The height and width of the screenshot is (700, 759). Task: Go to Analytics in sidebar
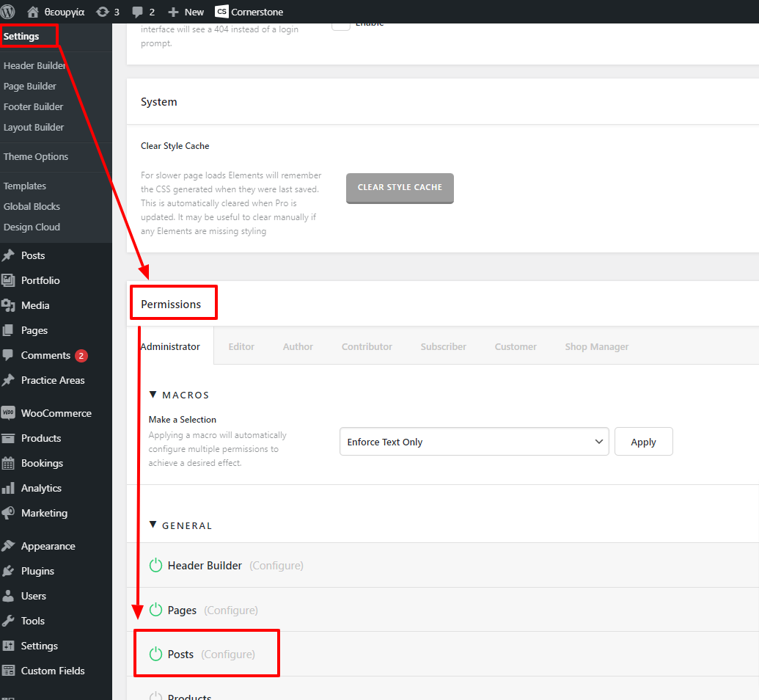click(41, 488)
